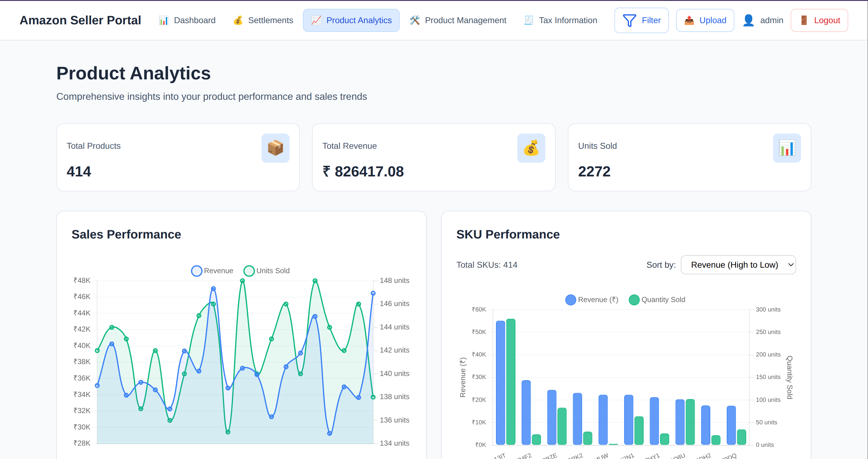This screenshot has width=868, height=459.
Task: Click the door icon on Logout
Action: pos(804,20)
